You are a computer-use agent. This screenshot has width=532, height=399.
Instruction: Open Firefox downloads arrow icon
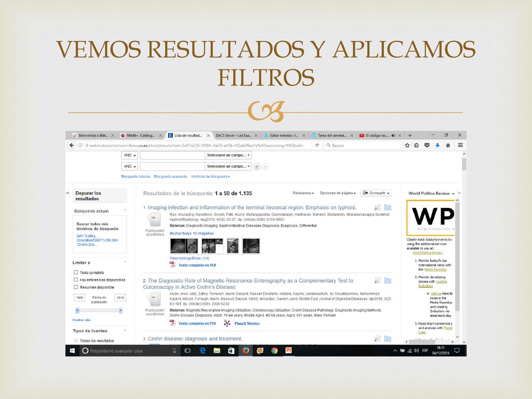coord(437,145)
